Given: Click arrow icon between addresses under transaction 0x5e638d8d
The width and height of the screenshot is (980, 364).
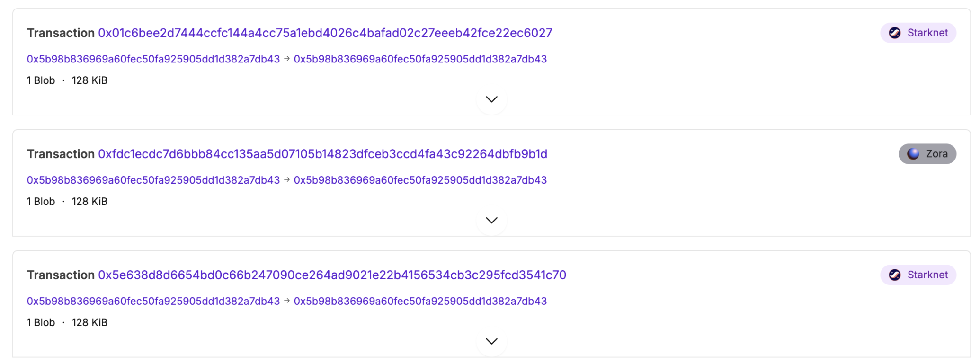Looking at the screenshot, I should click(287, 301).
